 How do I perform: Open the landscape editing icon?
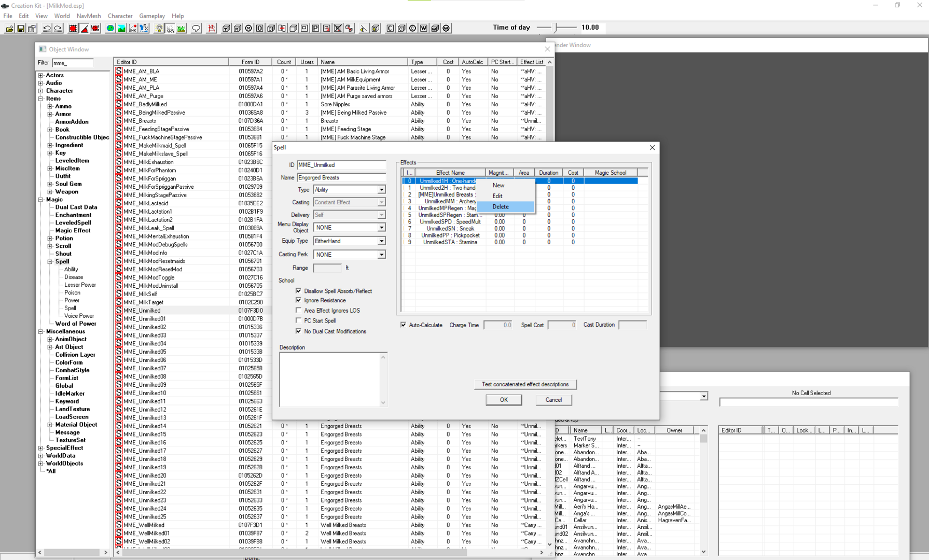coord(121,29)
